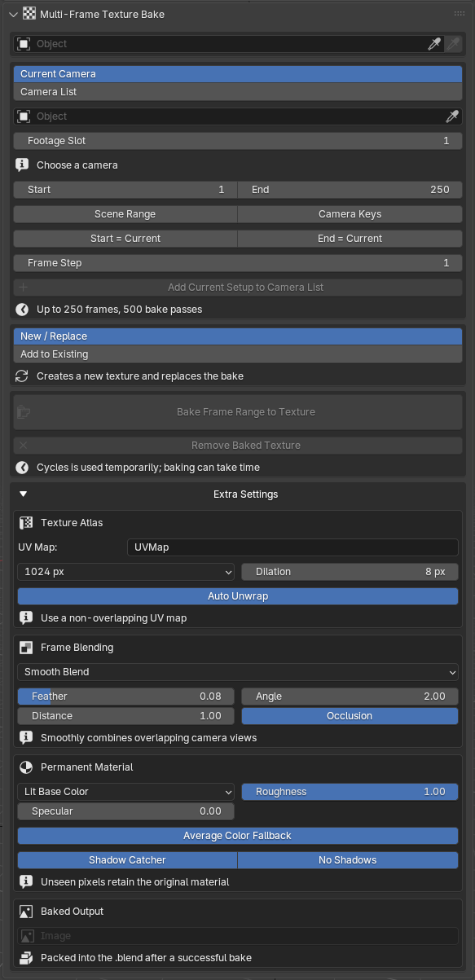Screen dimensions: 475x980
Task: Click the packed-file icon beside Packed into the .blend
Action: pos(27,958)
